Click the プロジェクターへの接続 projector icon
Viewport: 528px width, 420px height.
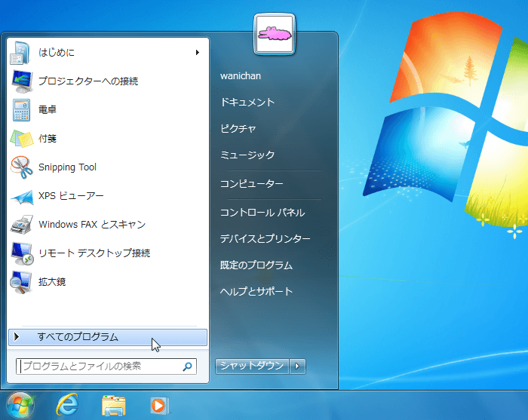tap(22, 81)
